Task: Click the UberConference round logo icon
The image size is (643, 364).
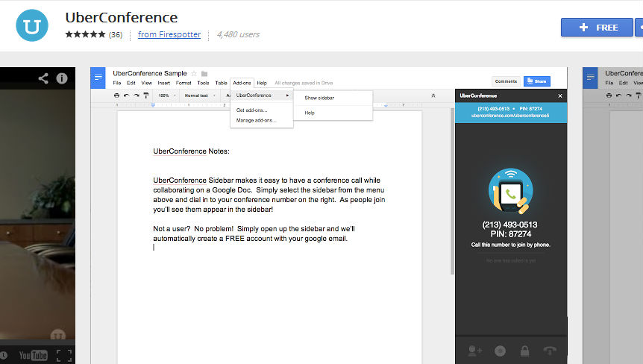Action: coord(32,25)
